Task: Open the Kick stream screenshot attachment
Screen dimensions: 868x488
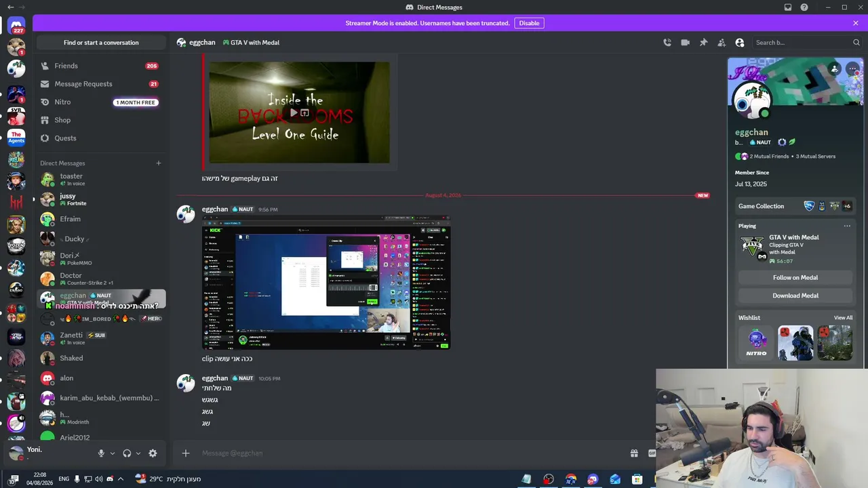Action: [x=326, y=283]
